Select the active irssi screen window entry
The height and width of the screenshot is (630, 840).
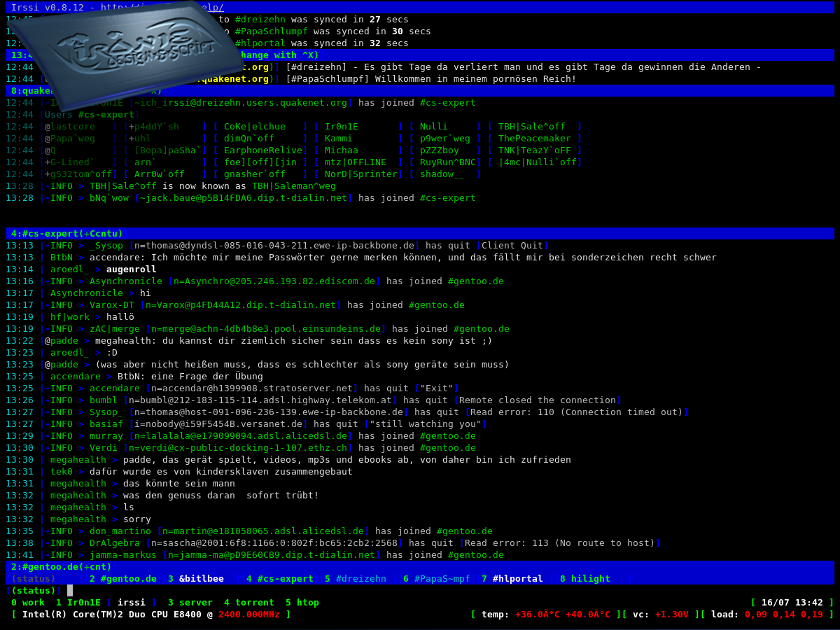pos(132,603)
